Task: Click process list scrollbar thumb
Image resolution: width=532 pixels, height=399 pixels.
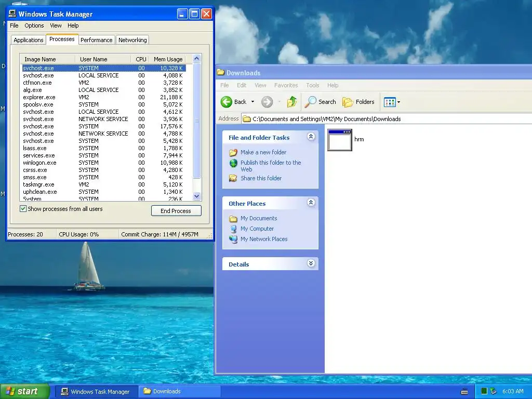Action: (197, 121)
